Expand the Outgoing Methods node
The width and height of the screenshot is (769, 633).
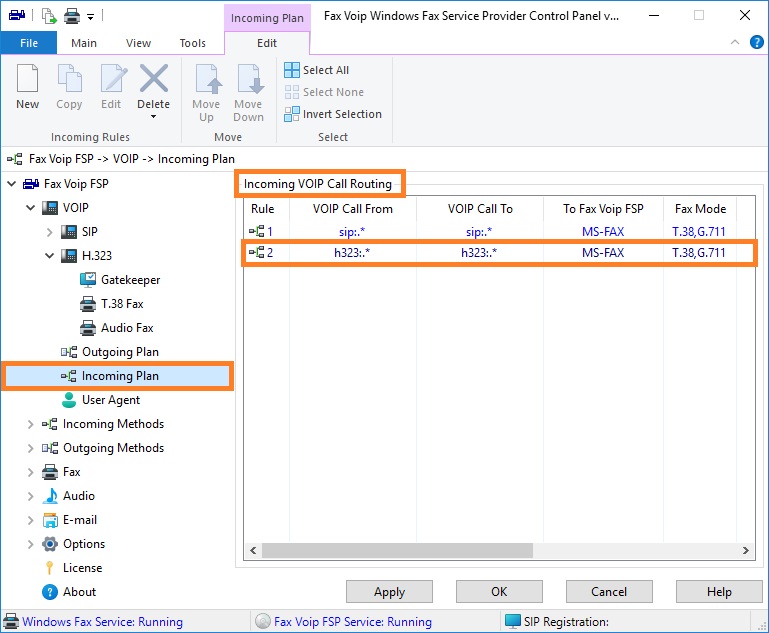(x=30, y=448)
